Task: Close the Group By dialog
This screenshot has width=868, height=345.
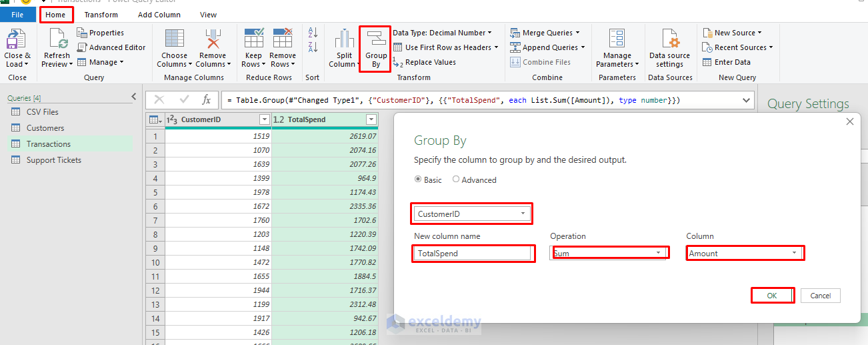Action: pyautogui.click(x=849, y=121)
